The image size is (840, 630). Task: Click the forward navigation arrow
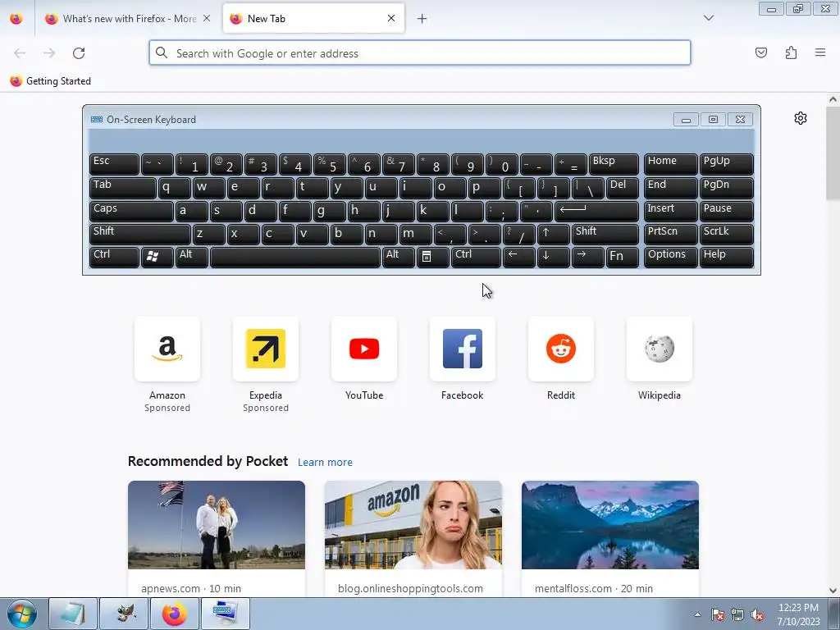click(49, 53)
